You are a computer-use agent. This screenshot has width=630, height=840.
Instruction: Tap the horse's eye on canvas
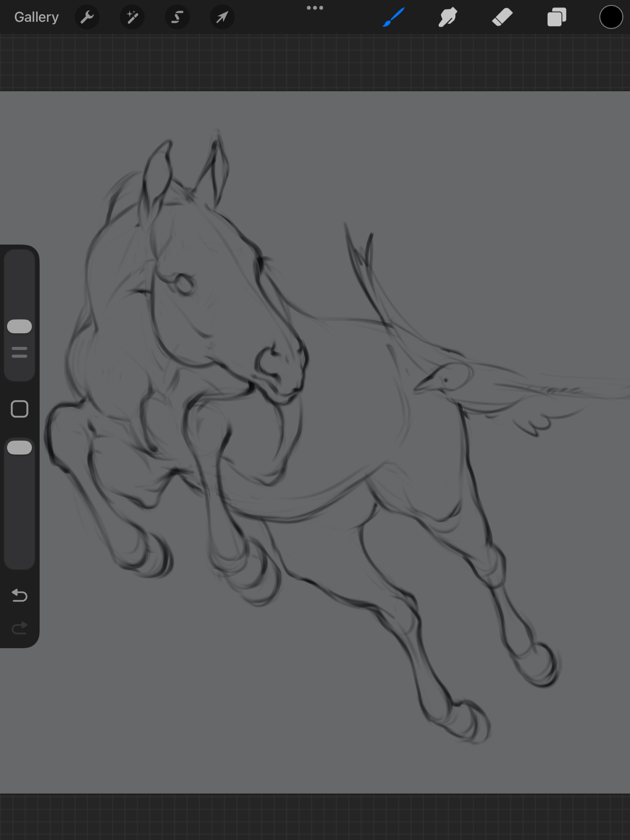tap(184, 284)
